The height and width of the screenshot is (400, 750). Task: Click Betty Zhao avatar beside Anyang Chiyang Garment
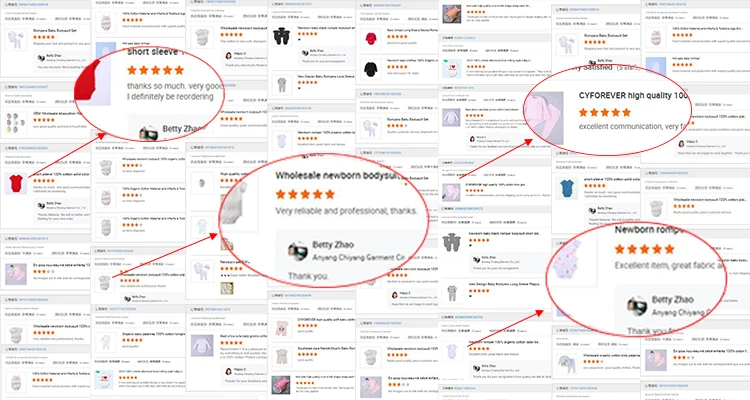pyautogui.click(x=297, y=251)
